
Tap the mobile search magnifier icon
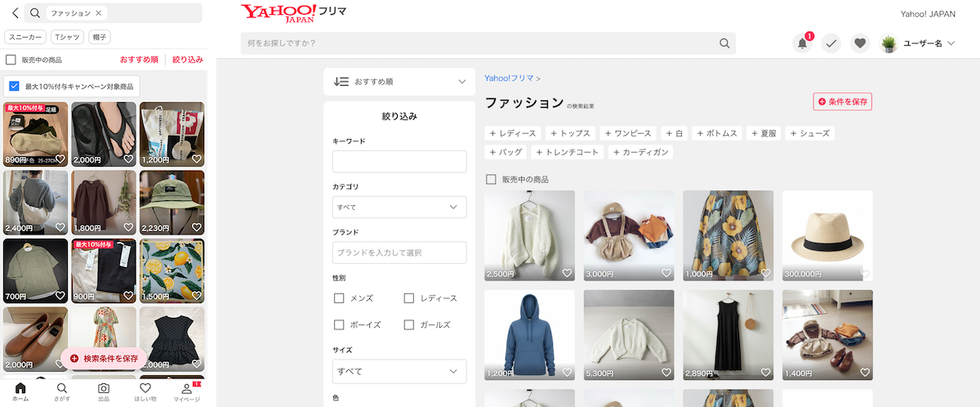coord(34,13)
